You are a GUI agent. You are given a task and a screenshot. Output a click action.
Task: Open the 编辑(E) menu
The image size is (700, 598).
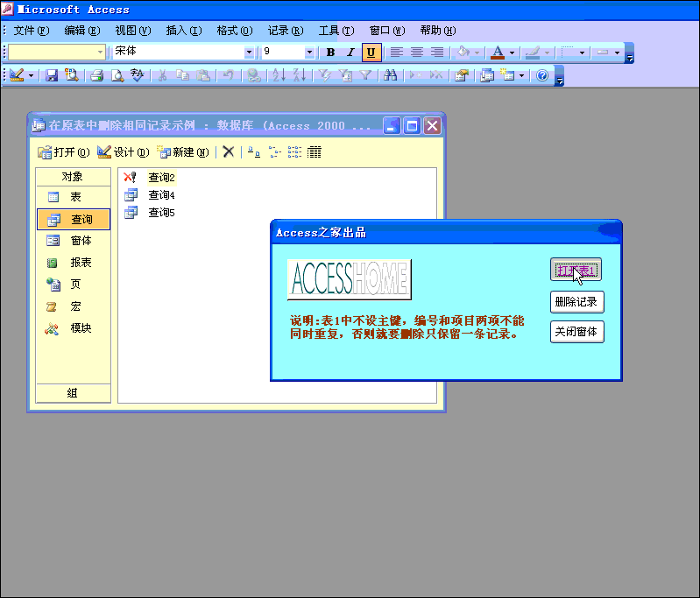[x=82, y=31]
